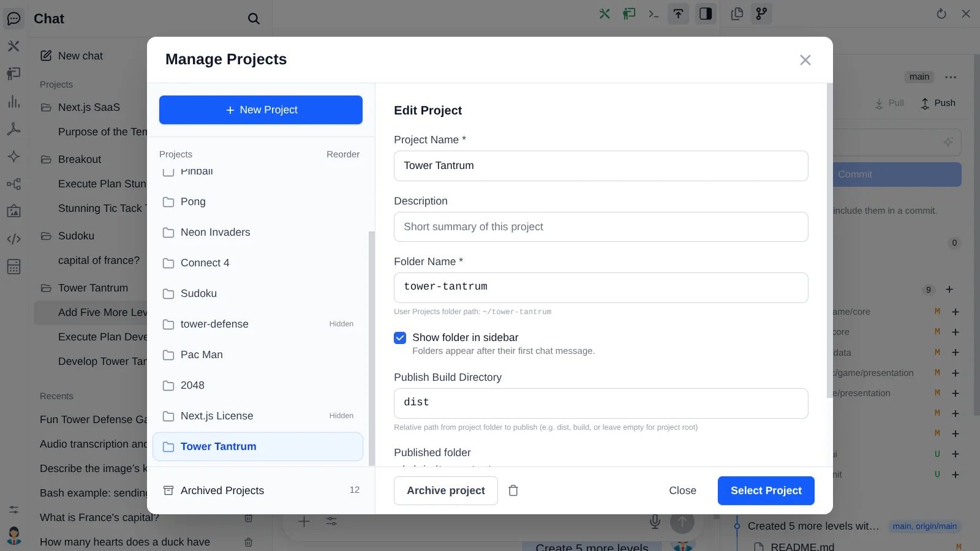The image size is (980, 551).
Task: Open the sparkle icon in left rail
Action: [x=13, y=156]
